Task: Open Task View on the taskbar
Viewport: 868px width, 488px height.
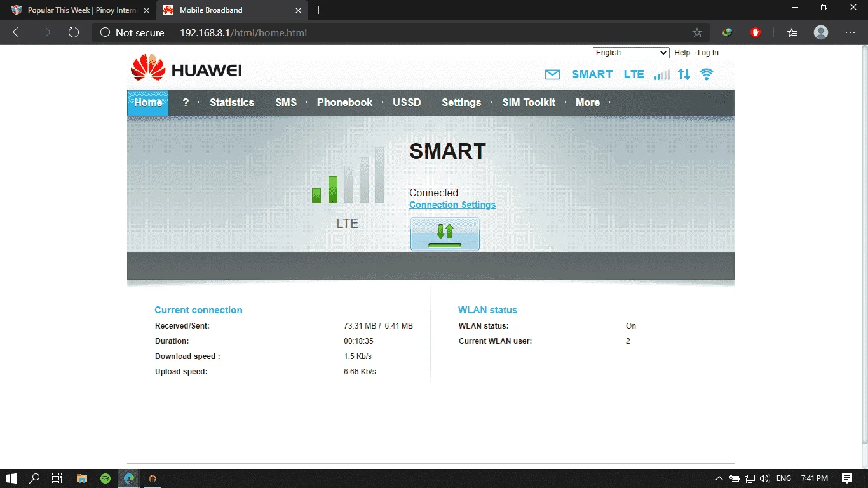Action: click(x=57, y=478)
